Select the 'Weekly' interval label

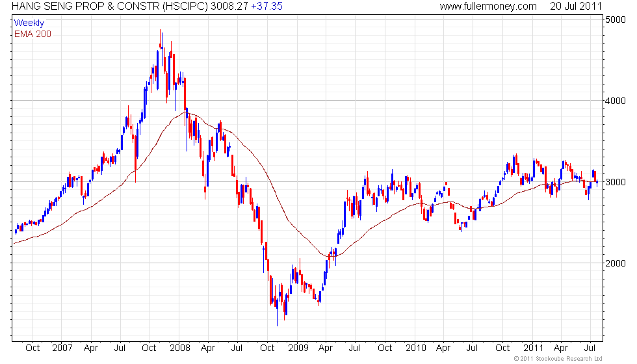pos(29,23)
